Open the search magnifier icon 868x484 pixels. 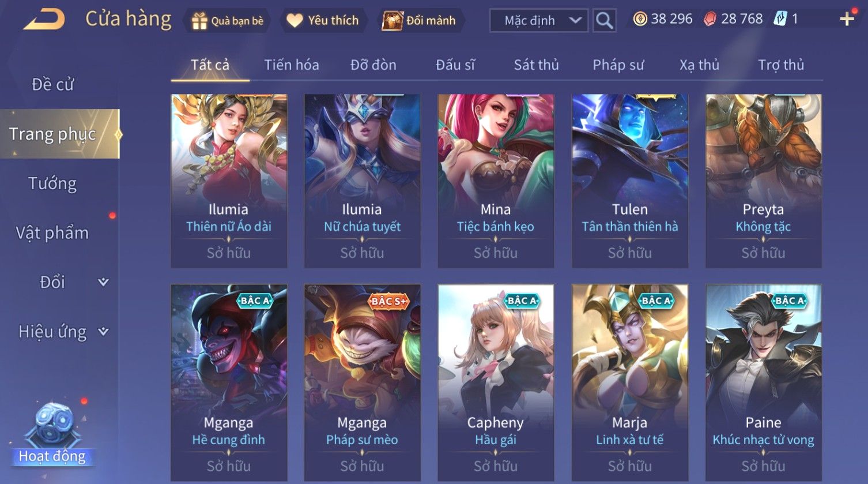[604, 21]
